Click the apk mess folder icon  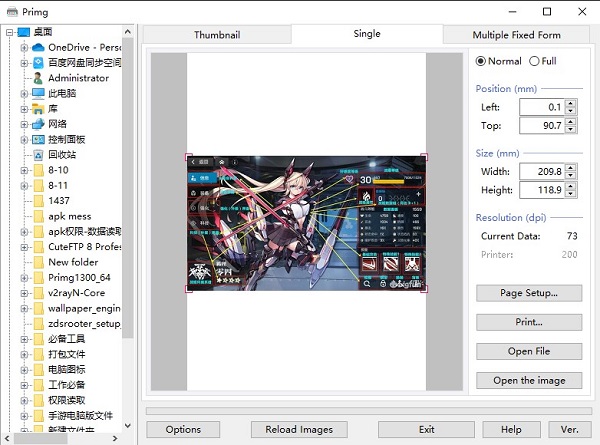(39, 216)
